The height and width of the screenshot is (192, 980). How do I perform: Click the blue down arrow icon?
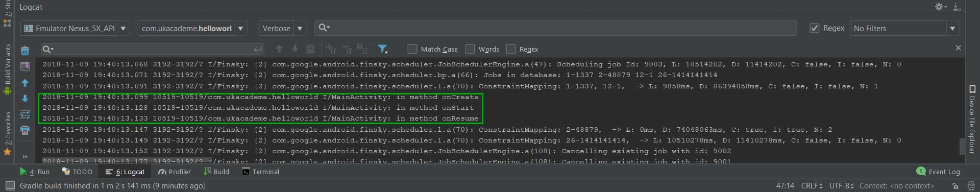pyautogui.click(x=24, y=99)
